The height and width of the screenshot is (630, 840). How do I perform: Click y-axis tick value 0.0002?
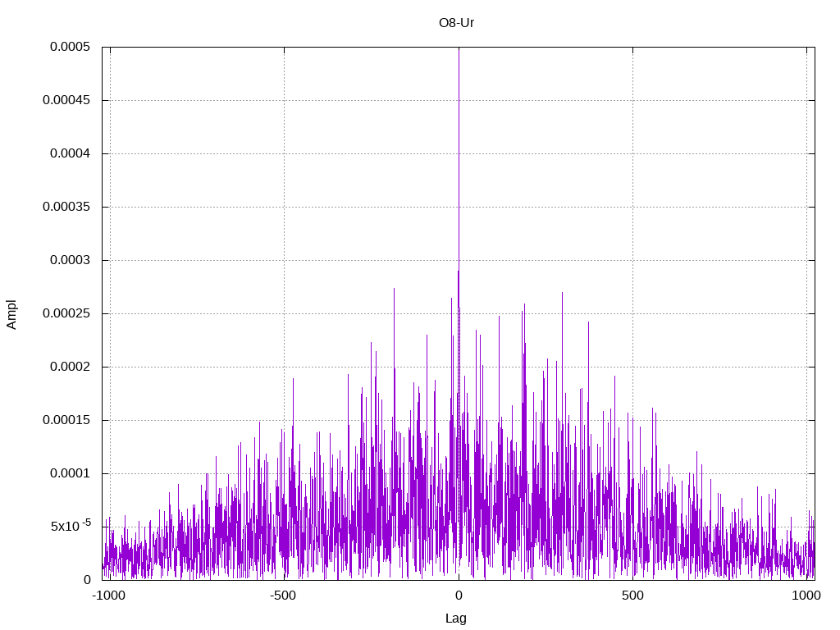coord(71,367)
